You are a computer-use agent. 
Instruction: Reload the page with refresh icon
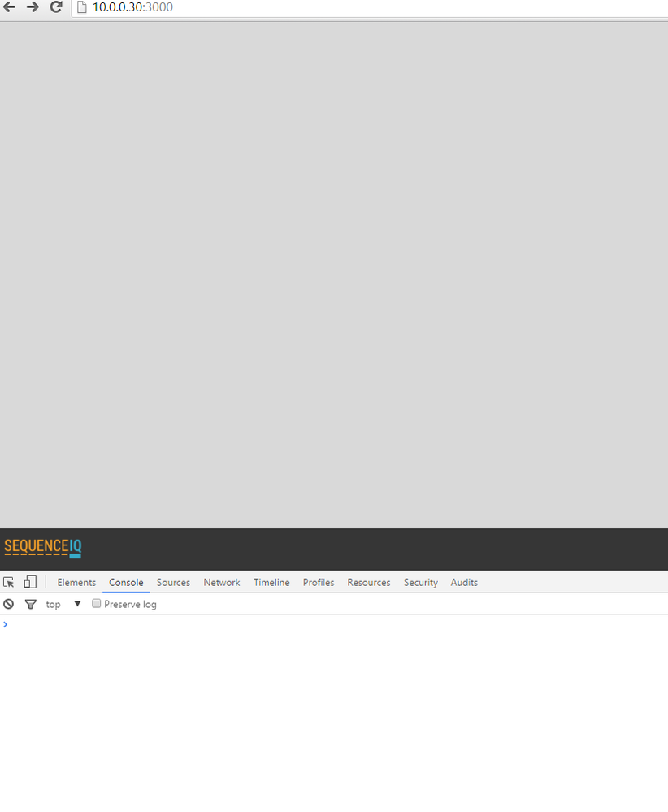tap(56, 7)
